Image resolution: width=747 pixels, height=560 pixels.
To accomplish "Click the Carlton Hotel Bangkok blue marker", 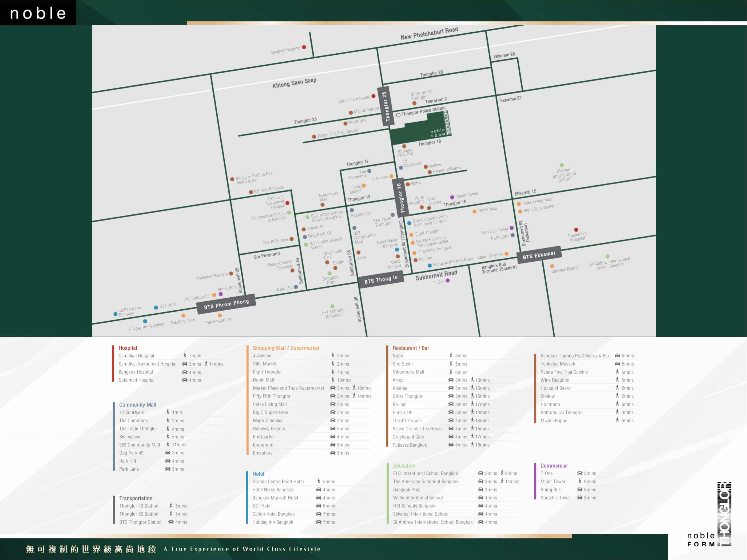I will coord(116,314).
